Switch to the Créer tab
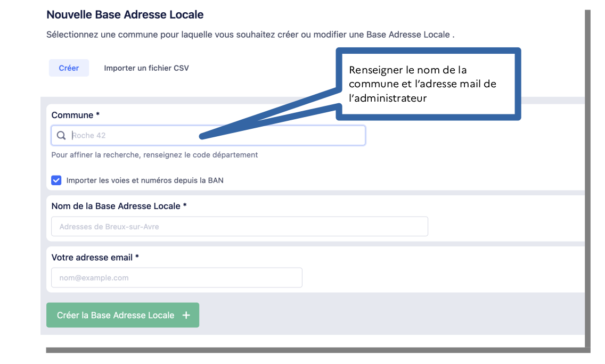Viewport: 605px width, 364px height. click(69, 68)
